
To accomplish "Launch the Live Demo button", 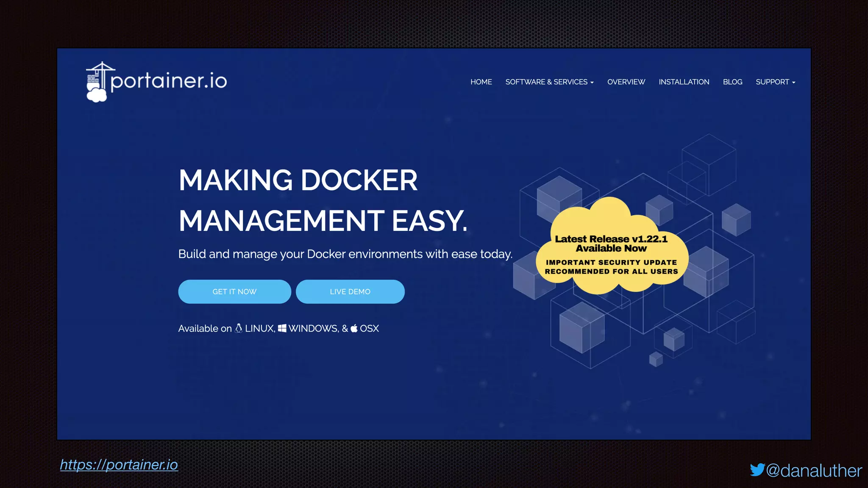I will [350, 291].
